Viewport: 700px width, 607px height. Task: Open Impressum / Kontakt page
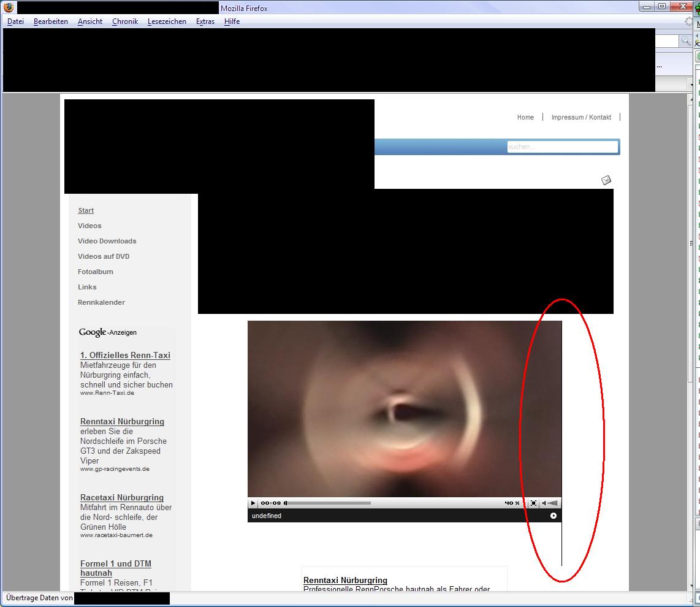click(581, 117)
